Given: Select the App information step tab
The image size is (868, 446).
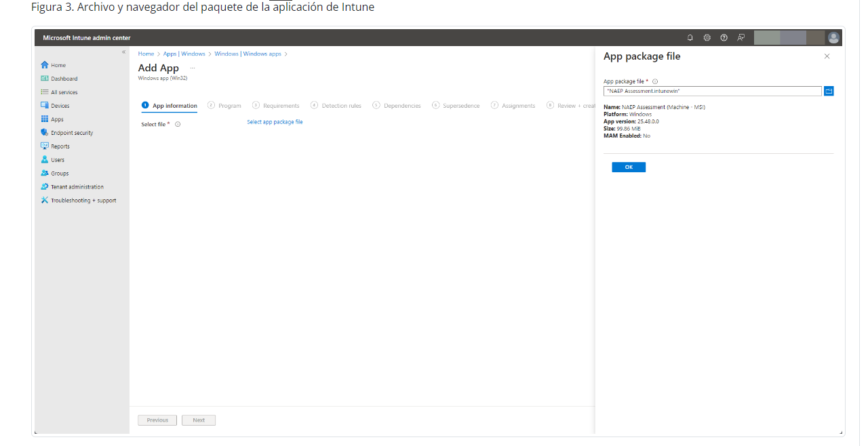Looking at the screenshot, I should (170, 106).
